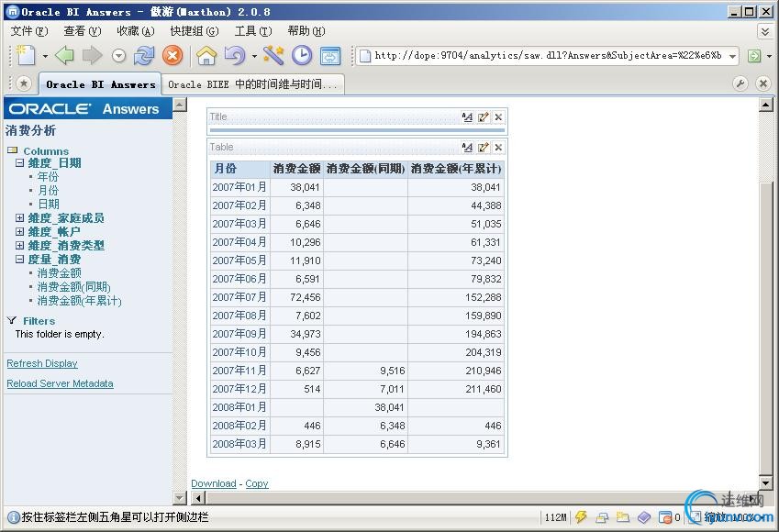Click the stacked windows status bar icon
This screenshot has width=779, height=532.
[x=602, y=517]
